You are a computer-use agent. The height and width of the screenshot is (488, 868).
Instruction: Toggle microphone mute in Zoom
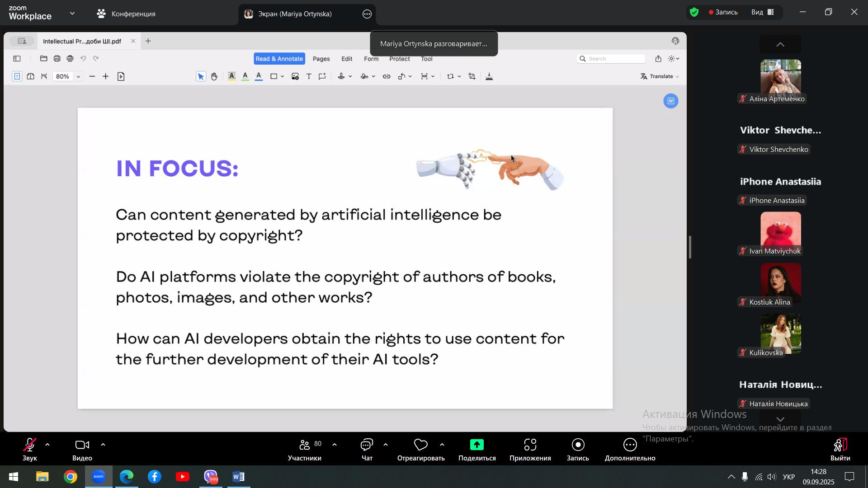pos(30,450)
